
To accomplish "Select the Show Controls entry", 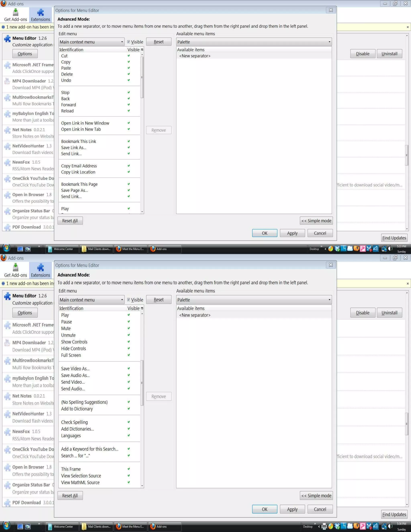I will (74, 342).
